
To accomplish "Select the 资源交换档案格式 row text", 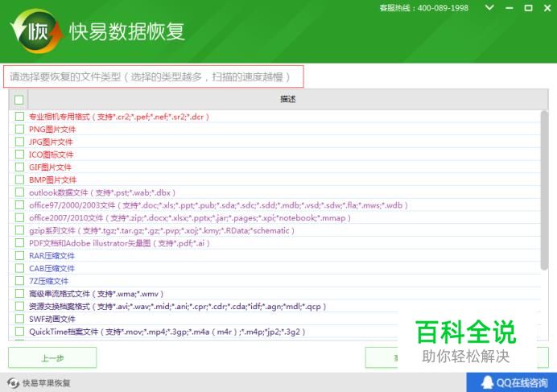I will click(x=178, y=307).
